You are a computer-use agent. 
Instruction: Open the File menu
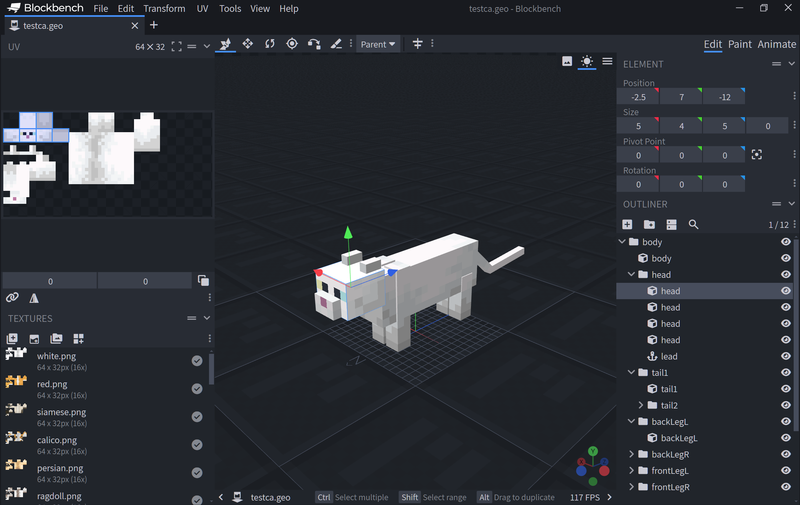pos(101,9)
